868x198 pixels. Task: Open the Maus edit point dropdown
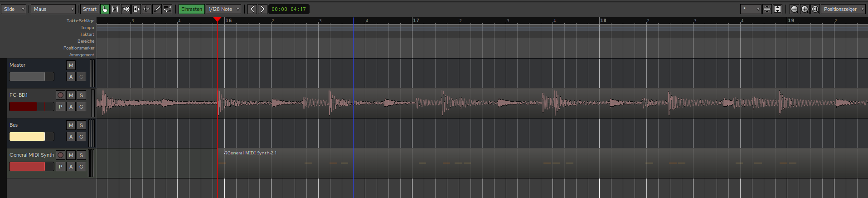(53, 9)
